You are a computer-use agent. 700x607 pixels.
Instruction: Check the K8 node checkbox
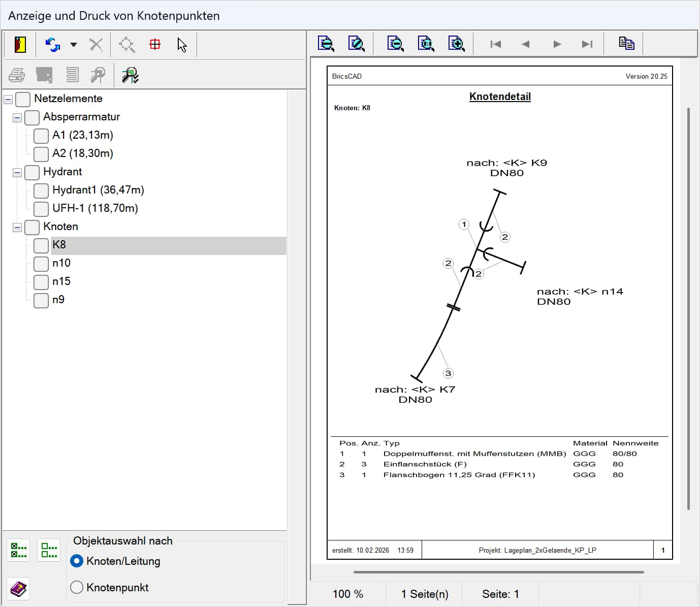coord(41,245)
